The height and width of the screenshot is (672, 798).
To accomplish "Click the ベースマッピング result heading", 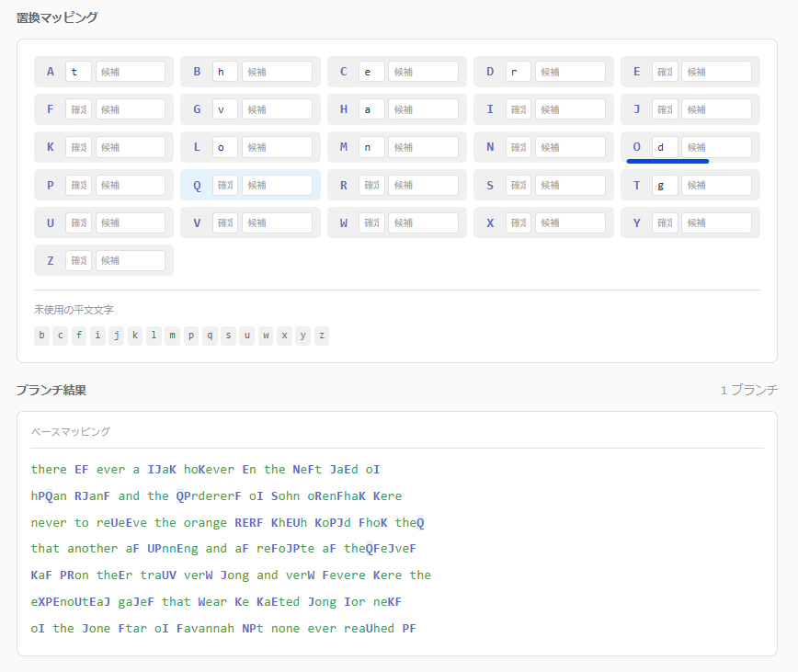I will [x=71, y=431].
